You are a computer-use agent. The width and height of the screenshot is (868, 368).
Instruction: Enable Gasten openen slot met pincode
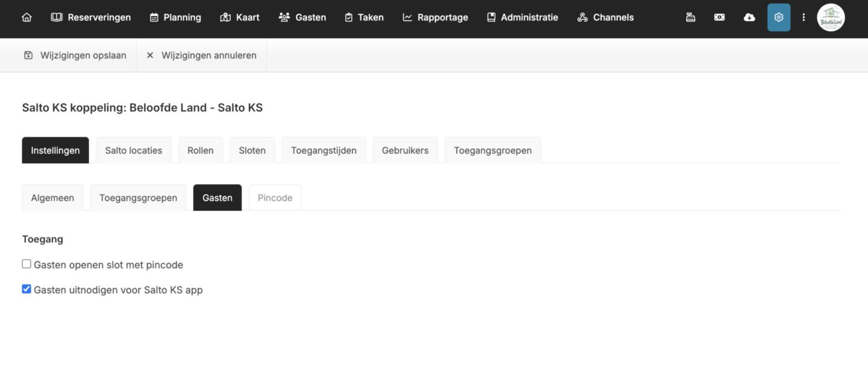tap(27, 264)
